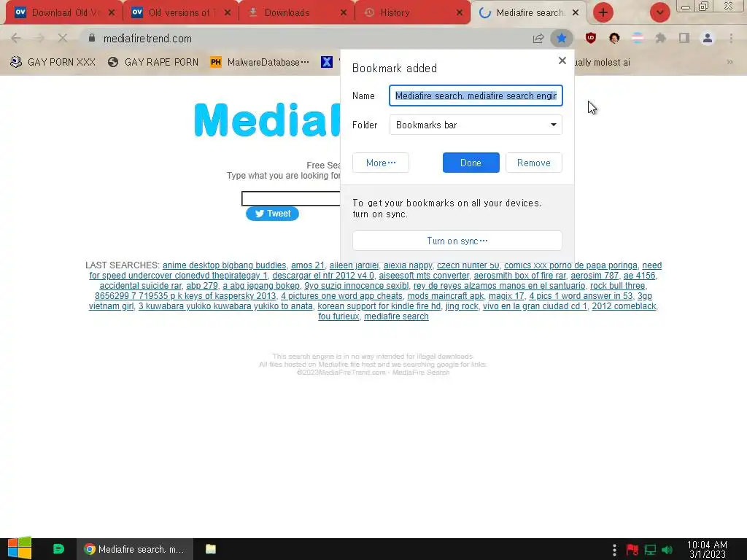Click the Remove bookmark button
This screenshot has width=747, height=560.
[533, 163]
